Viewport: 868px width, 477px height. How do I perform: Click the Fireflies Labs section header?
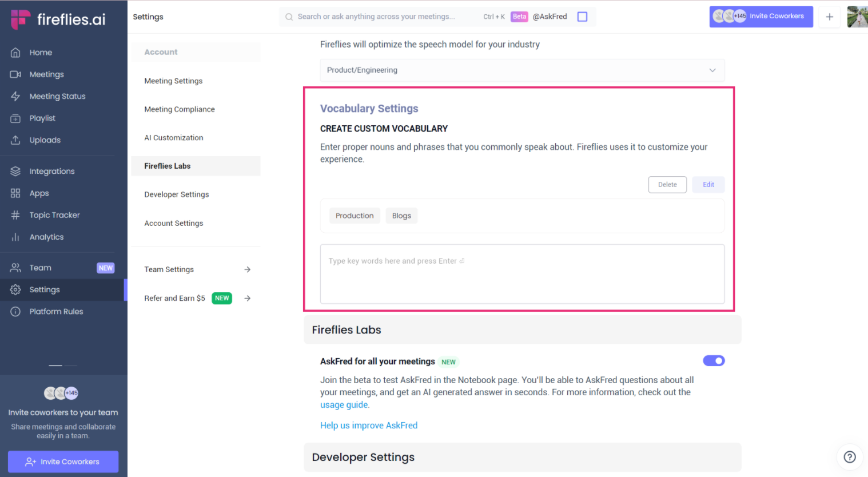coord(522,330)
